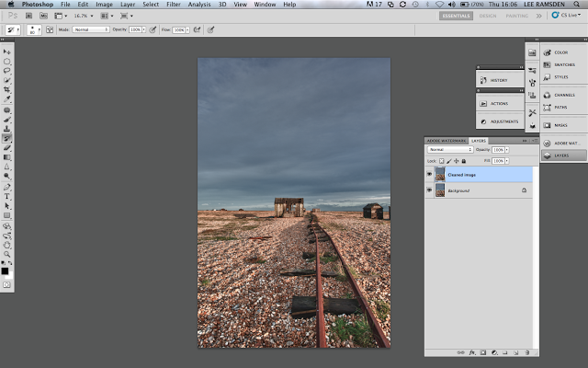Image resolution: width=588 pixels, height=368 pixels.
Task: Open the layer Fill dropdown arrow
Action: [506, 161]
